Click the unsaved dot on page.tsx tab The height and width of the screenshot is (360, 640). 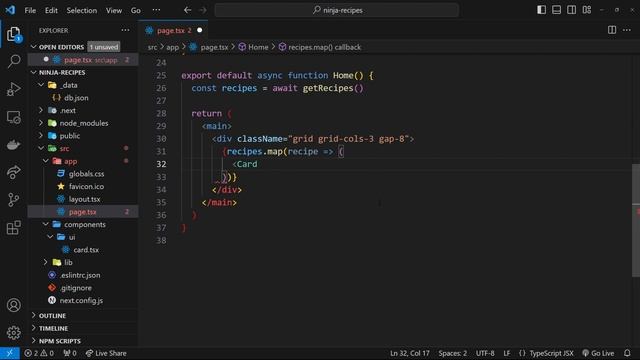coord(200,30)
